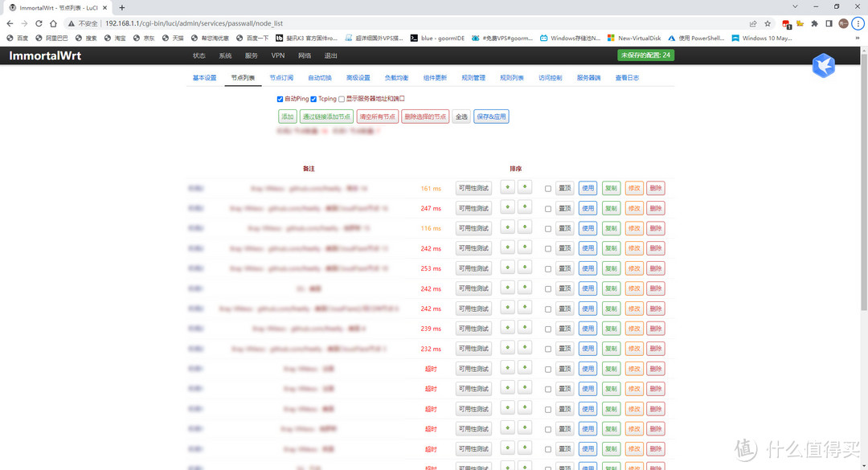Click the browser reload page icon
This screenshot has width=868, height=470.
[x=39, y=23]
